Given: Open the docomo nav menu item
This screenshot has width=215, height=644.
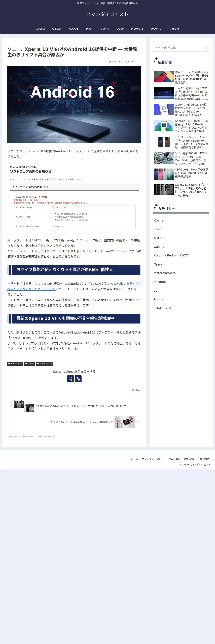Looking at the screenshot, I should coord(156,29).
